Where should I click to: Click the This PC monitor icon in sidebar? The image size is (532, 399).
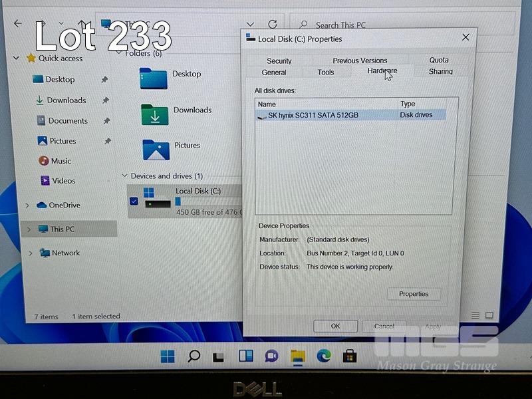43,229
